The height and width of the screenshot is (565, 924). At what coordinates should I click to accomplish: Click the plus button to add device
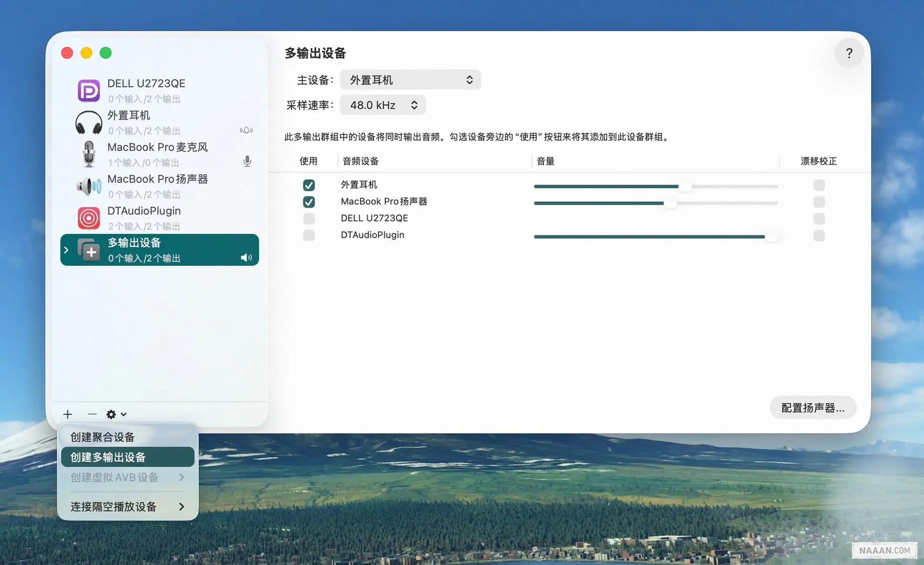click(x=68, y=414)
